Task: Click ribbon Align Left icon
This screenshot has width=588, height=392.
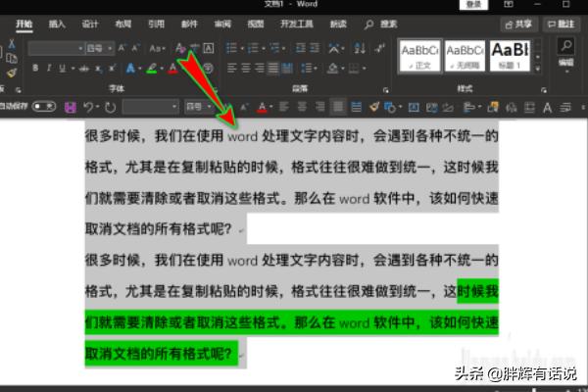Action: (231, 69)
